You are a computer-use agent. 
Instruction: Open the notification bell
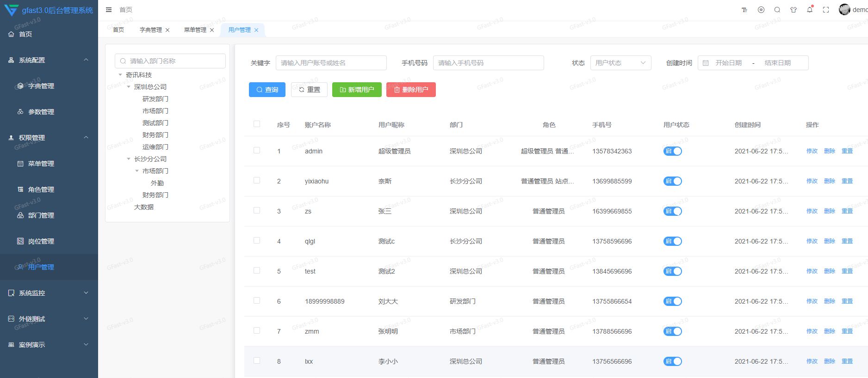point(810,10)
